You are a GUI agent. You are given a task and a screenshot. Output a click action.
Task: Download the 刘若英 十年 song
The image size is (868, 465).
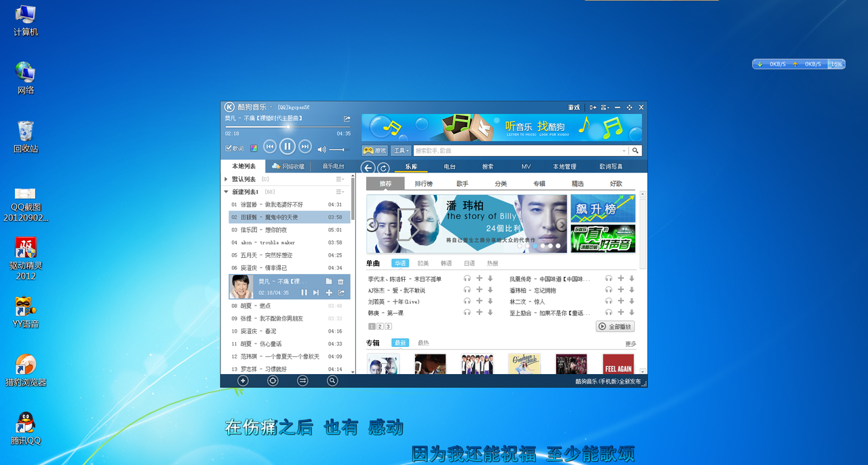click(490, 301)
